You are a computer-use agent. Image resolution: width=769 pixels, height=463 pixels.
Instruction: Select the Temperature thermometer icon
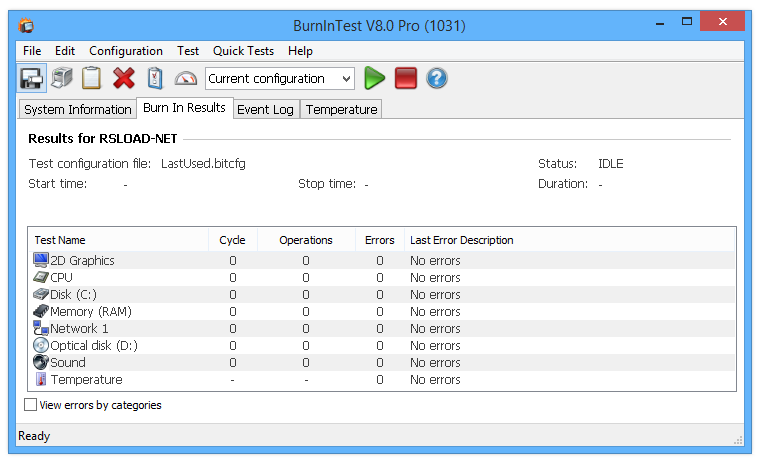tap(41, 379)
